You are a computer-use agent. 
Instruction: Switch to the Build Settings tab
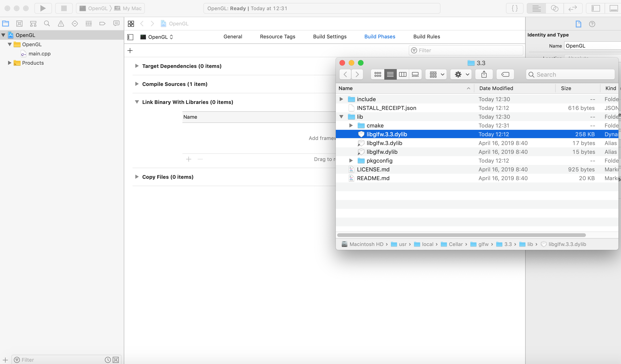pos(330,36)
